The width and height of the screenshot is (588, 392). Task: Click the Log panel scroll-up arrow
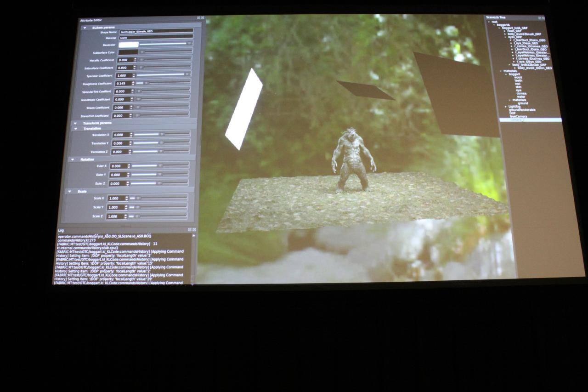(193, 235)
